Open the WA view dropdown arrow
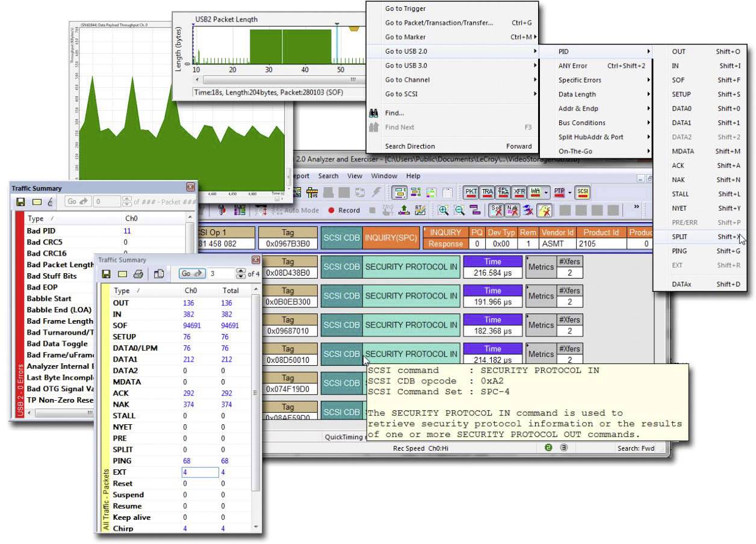The image size is (756, 544). click(546, 193)
